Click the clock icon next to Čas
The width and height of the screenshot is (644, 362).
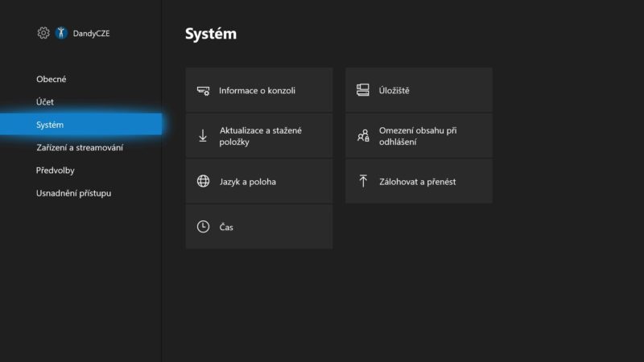click(203, 227)
